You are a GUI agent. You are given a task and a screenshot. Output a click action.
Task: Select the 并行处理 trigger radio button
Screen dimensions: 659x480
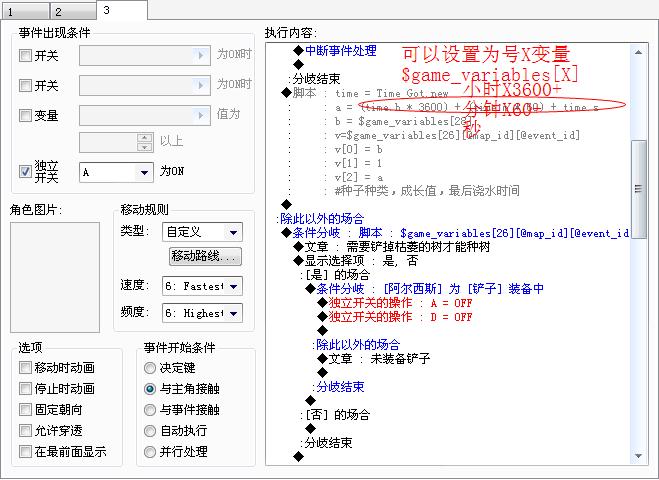coord(150,452)
